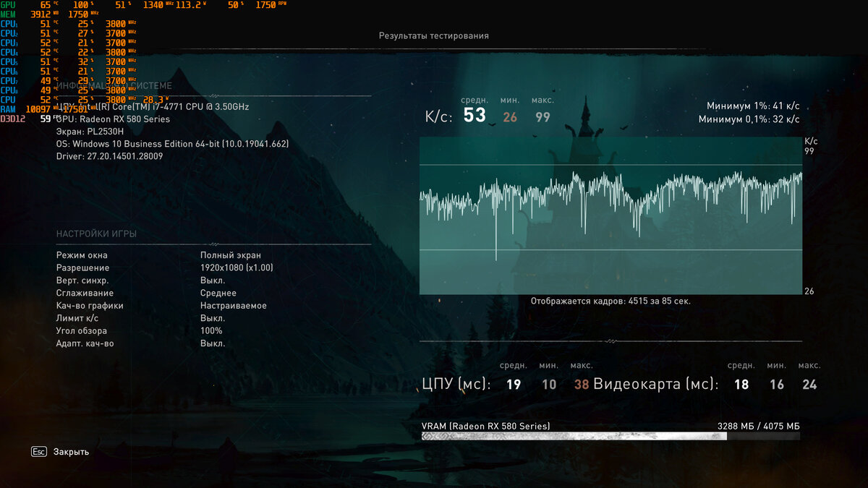Click the 'Видеокарта (мс):' label
Viewport: 868px width, 488px height.
(x=656, y=384)
